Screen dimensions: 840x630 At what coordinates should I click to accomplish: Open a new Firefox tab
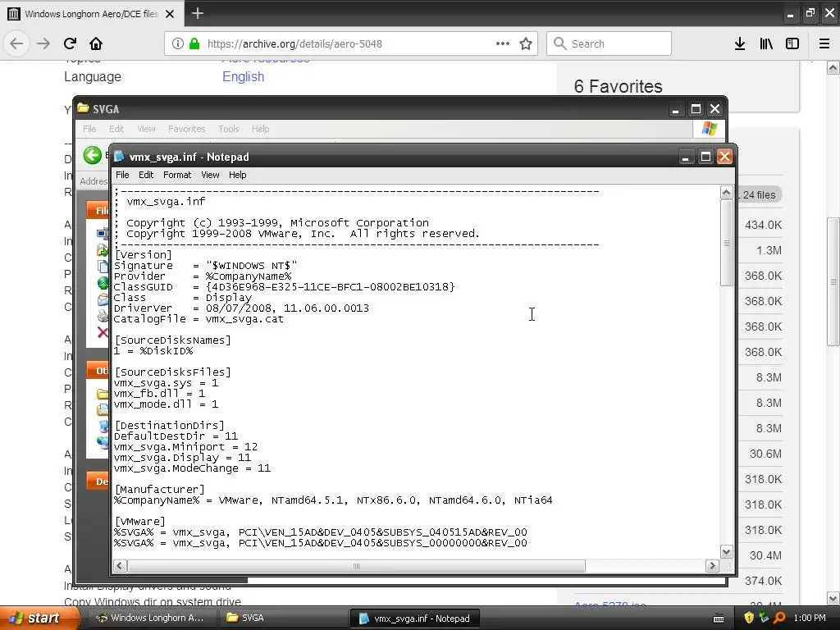point(197,13)
